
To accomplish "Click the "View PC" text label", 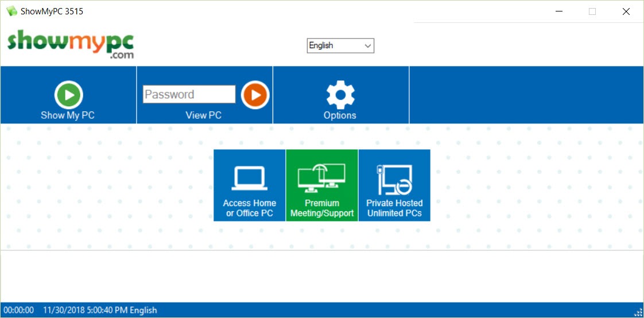I will (203, 115).
